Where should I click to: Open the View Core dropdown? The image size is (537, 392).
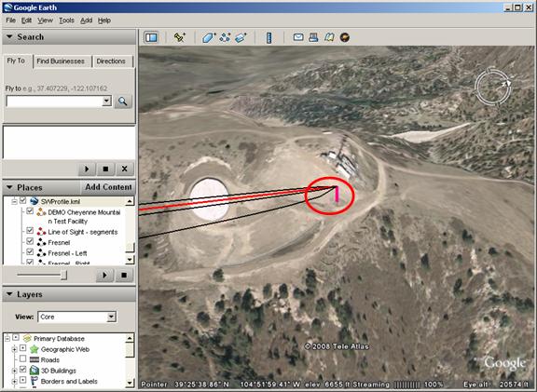pos(111,318)
